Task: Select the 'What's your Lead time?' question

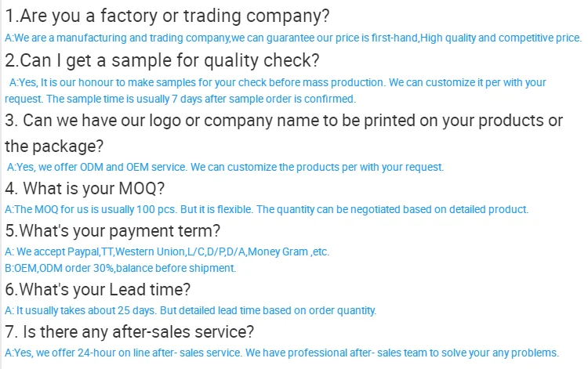Action: click(97, 290)
